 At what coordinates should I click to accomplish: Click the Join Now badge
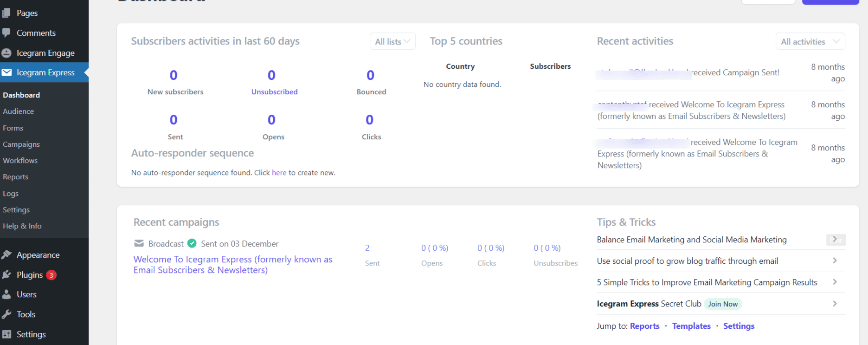pos(723,304)
